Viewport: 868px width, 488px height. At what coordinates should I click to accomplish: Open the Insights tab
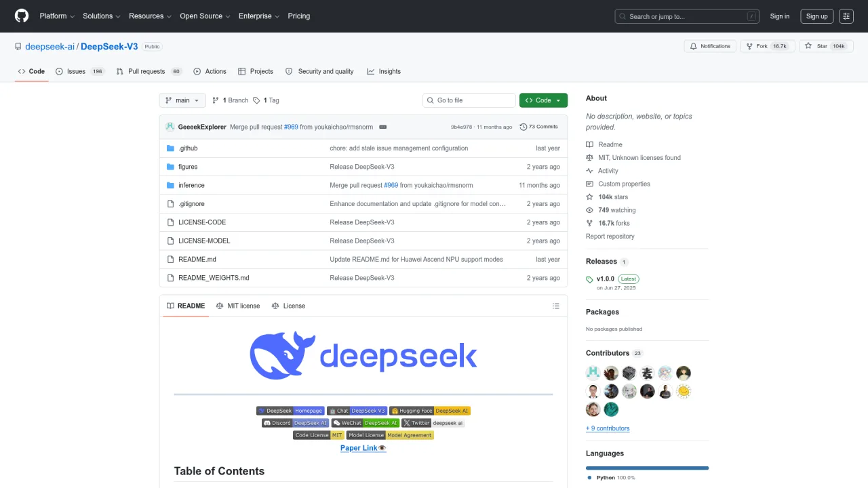click(x=384, y=71)
